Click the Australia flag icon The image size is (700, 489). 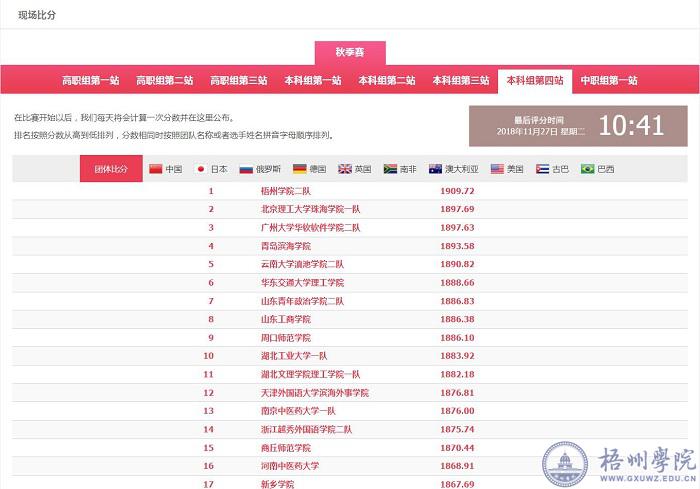click(x=436, y=169)
